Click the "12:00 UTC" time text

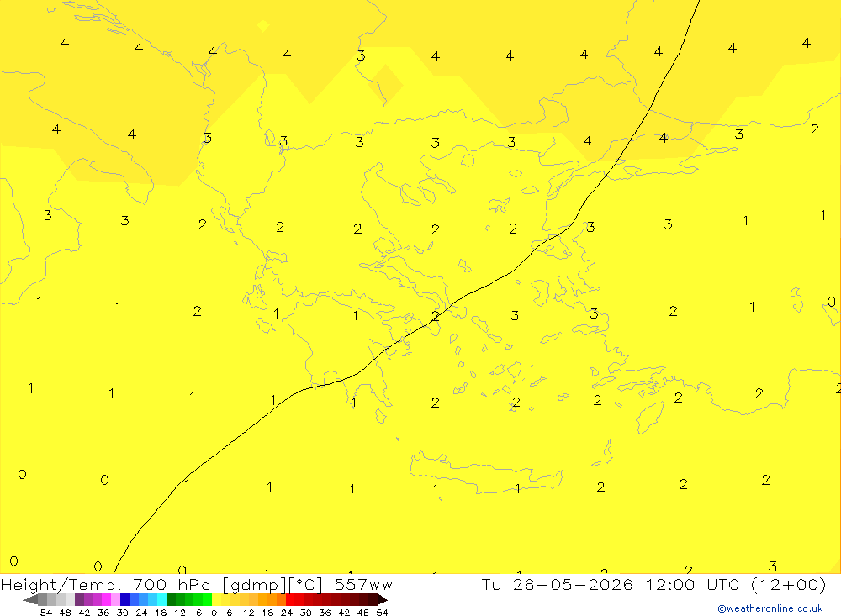click(692, 584)
